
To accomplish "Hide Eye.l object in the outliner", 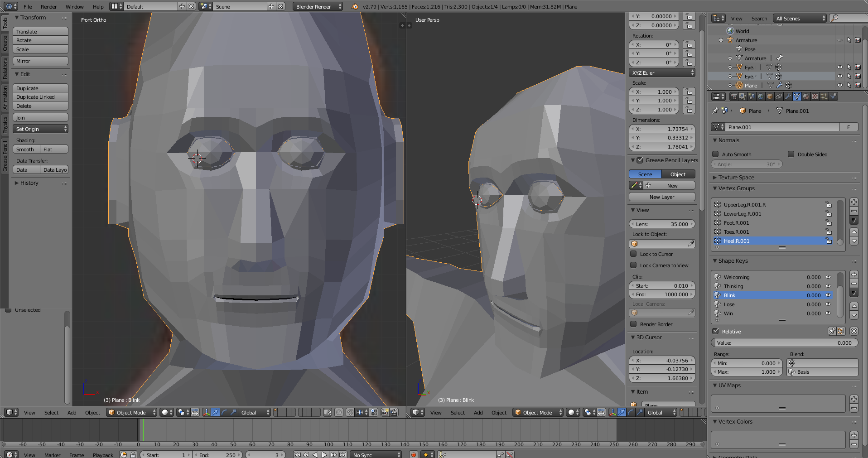I will 839,67.
